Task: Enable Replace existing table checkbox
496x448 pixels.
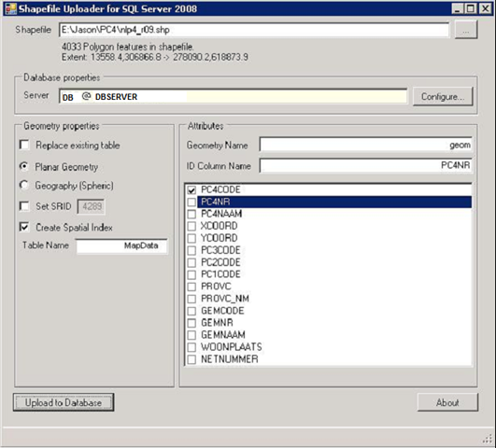Action: (x=24, y=145)
